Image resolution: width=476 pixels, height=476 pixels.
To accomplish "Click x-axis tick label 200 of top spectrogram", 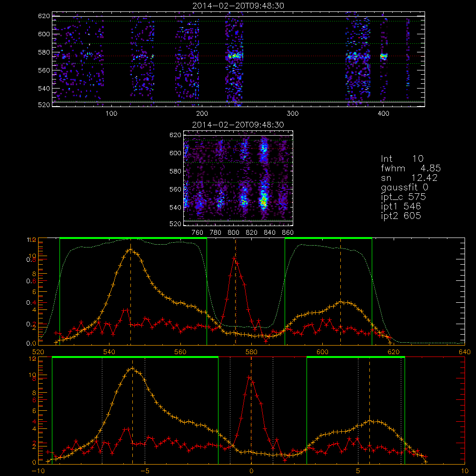I will coord(202,114).
